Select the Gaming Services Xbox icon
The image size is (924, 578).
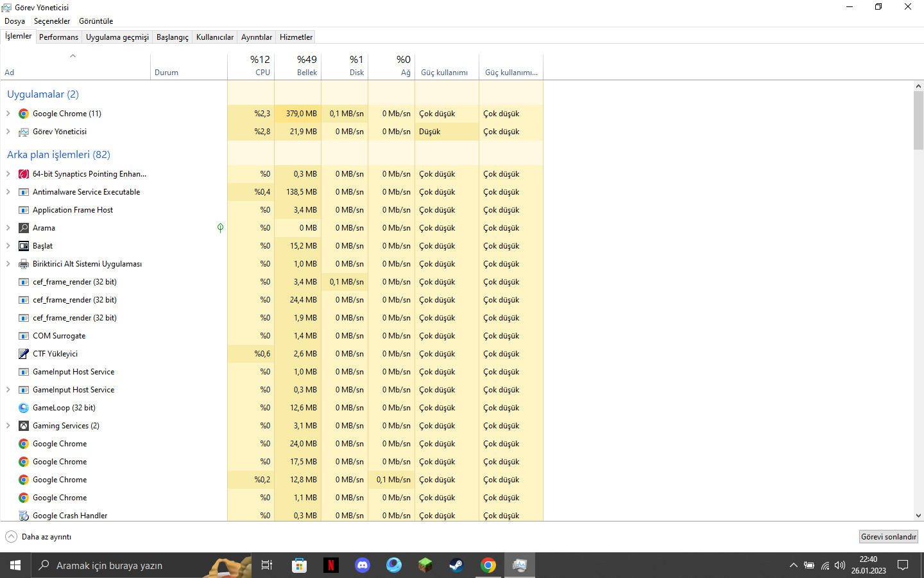[x=24, y=426]
